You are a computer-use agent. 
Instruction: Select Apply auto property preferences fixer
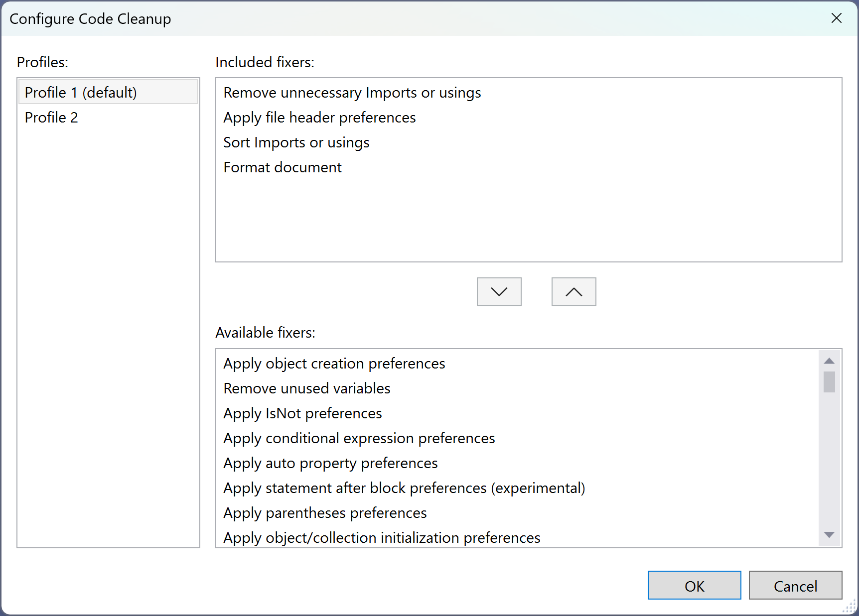[x=330, y=463]
